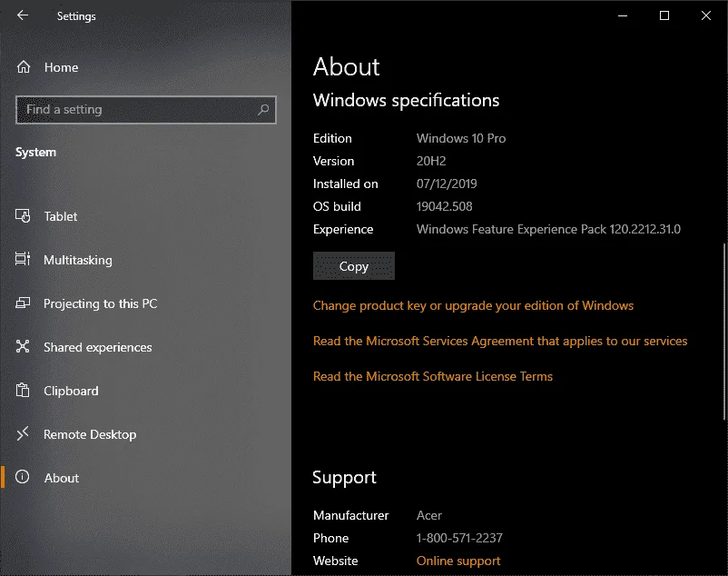Click the Windows 10 Pro edition value

pos(461,138)
